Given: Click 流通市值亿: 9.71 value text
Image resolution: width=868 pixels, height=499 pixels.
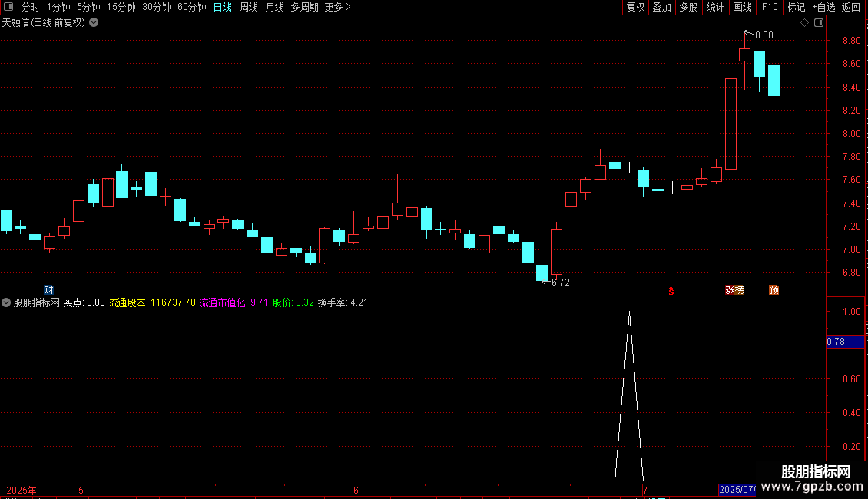Looking at the screenshot, I should click(234, 302).
